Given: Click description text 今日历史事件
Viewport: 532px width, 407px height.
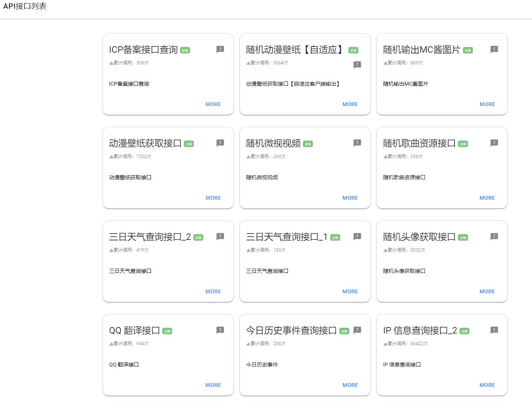Looking at the screenshot, I should coord(262,365).
